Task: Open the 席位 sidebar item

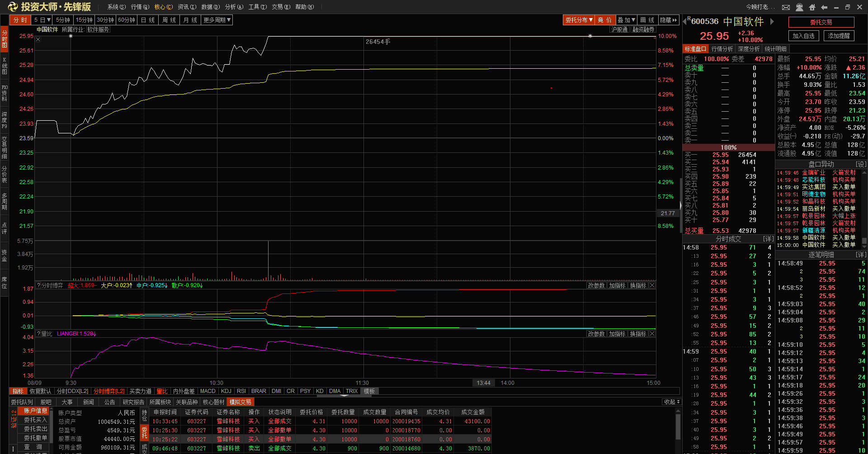Action: 5,283
